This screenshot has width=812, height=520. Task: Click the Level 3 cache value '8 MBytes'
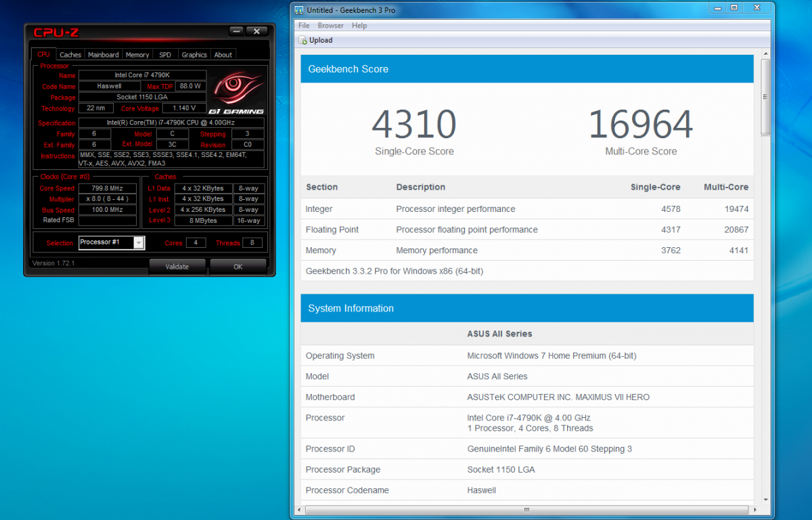coord(203,221)
